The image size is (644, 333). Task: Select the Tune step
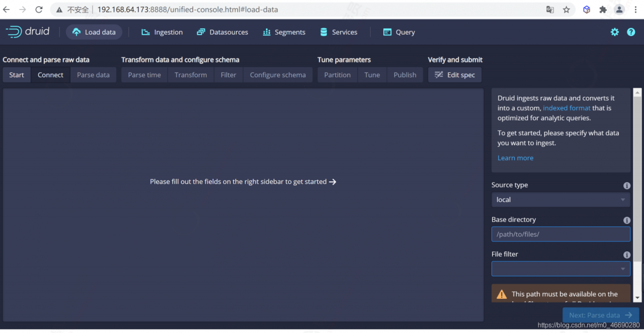coord(372,75)
